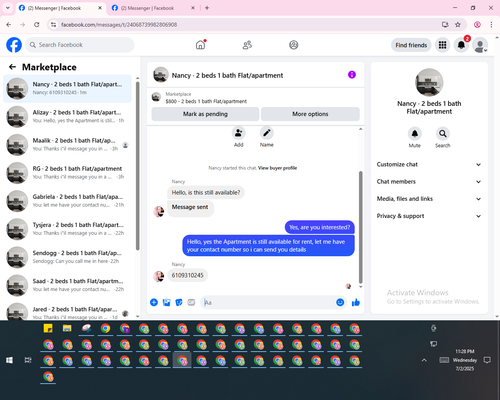The width and height of the screenshot is (500, 400).
Task: Open the Saad conversation
Action: (67, 285)
